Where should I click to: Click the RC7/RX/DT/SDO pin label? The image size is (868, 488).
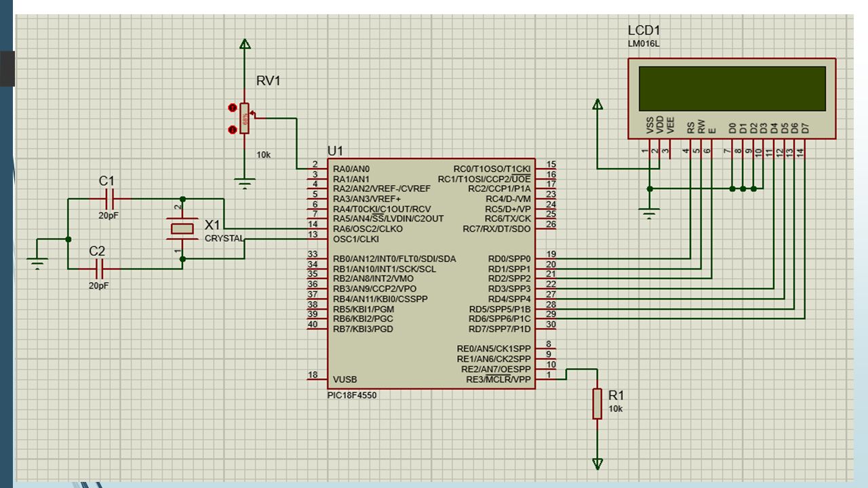[496, 228]
